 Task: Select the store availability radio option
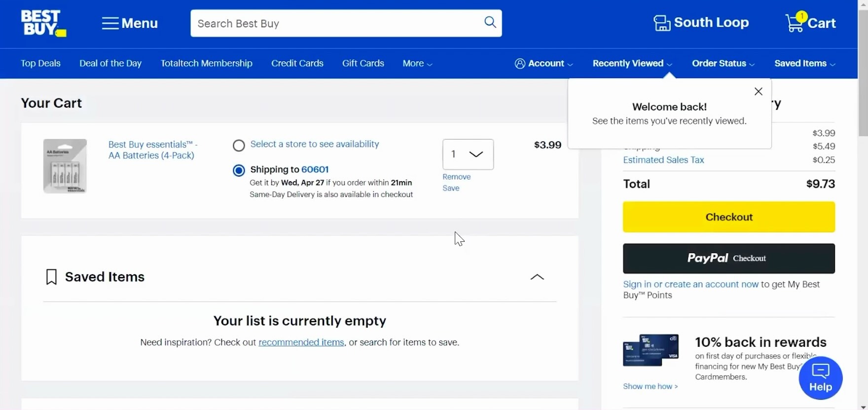[239, 145]
